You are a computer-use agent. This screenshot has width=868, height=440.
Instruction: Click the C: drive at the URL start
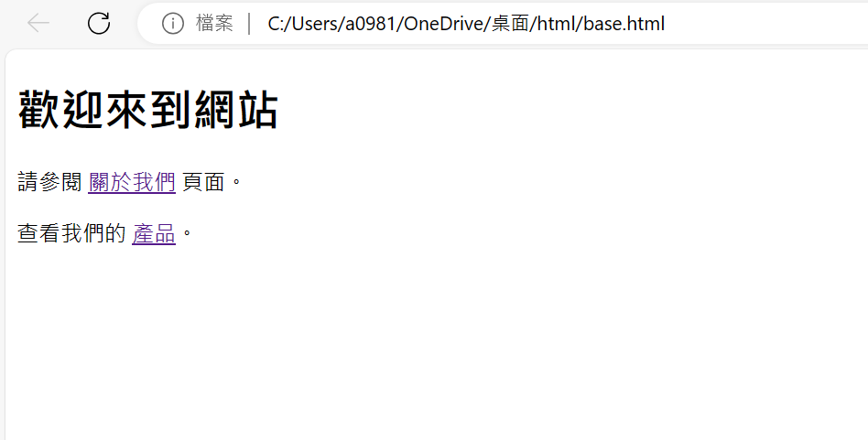click(277, 24)
